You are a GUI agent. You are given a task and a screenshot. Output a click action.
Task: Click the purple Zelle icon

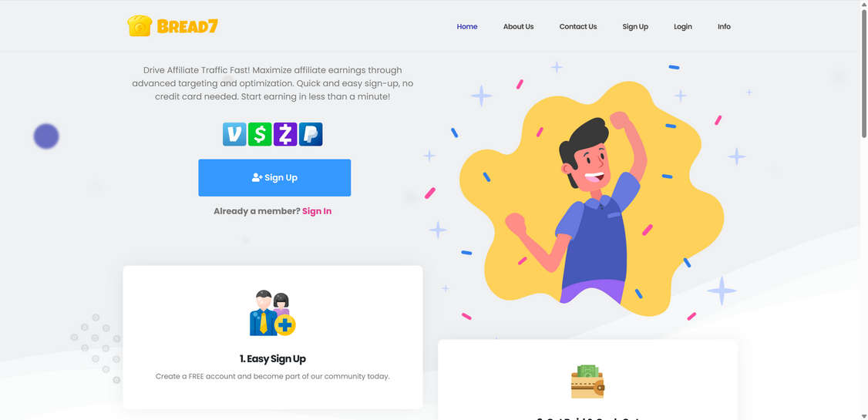285,134
